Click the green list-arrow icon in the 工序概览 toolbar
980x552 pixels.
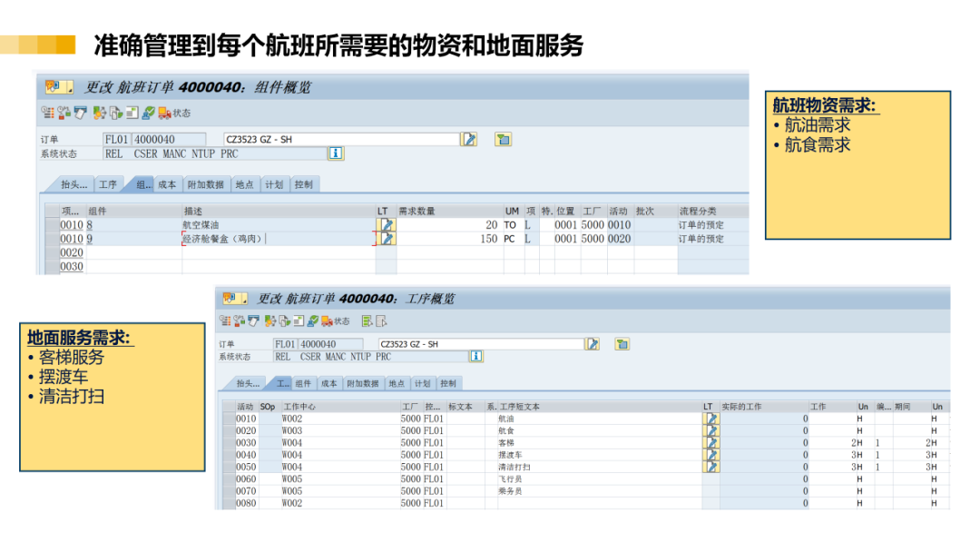click(x=367, y=320)
